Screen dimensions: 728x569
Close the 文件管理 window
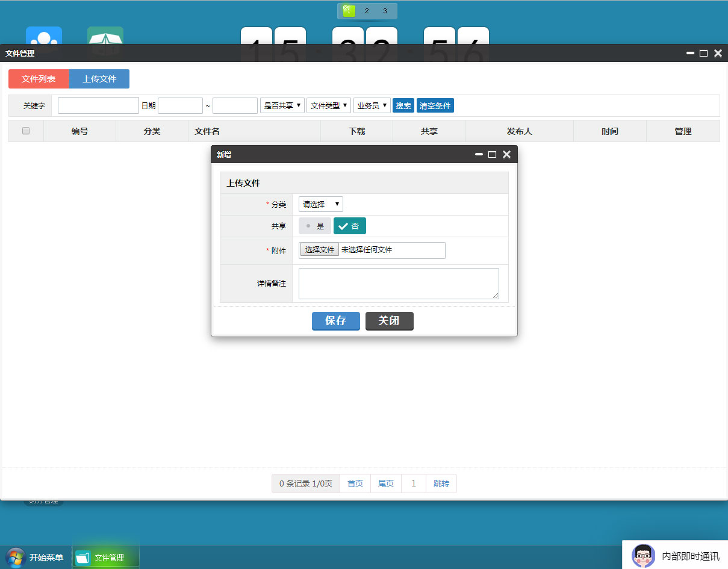718,54
